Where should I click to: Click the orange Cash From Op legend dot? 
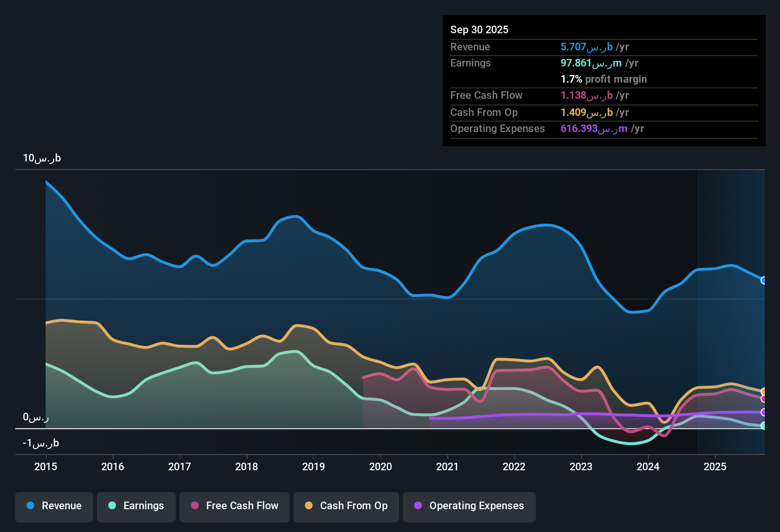(308, 506)
